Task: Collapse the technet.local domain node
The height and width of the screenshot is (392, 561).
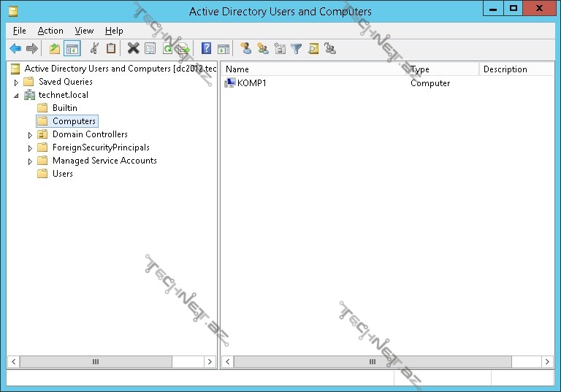Action: coord(17,96)
